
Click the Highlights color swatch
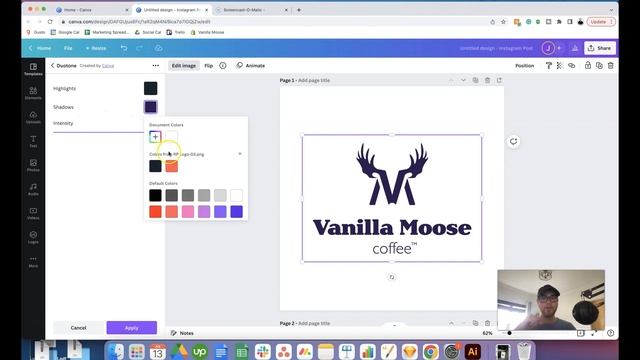coord(151,88)
